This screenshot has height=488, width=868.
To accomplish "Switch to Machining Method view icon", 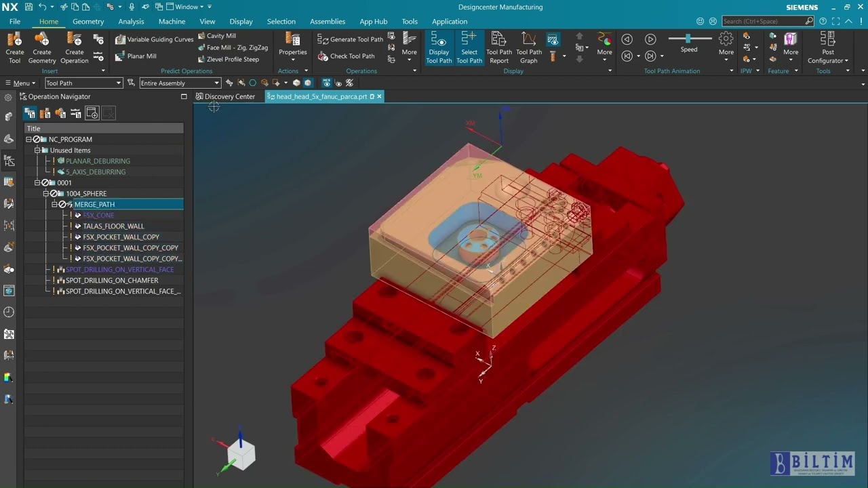I will click(76, 114).
